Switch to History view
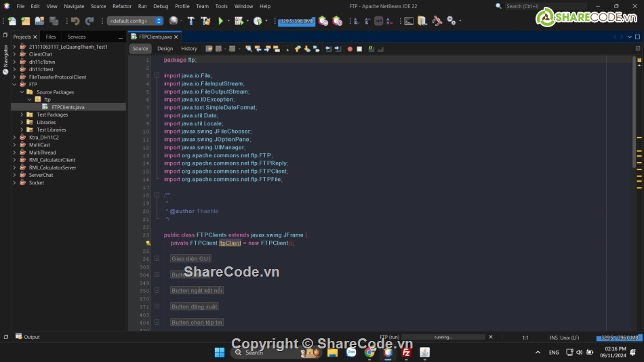644x362 pixels. click(x=189, y=49)
